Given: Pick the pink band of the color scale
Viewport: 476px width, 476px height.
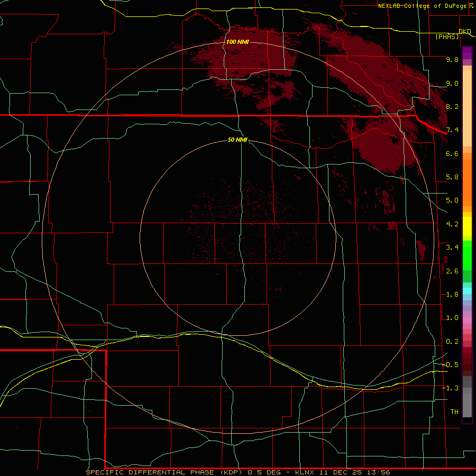Looking at the screenshot, I should coord(467,321).
